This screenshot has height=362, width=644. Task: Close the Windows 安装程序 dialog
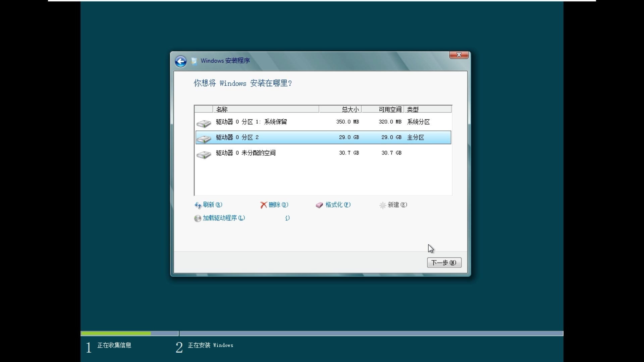point(459,55)
